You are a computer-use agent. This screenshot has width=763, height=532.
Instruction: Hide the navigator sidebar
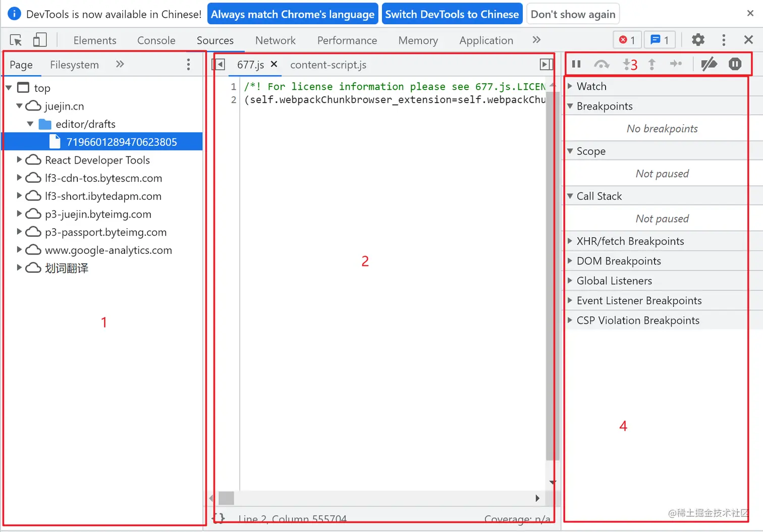coord(219,65)
